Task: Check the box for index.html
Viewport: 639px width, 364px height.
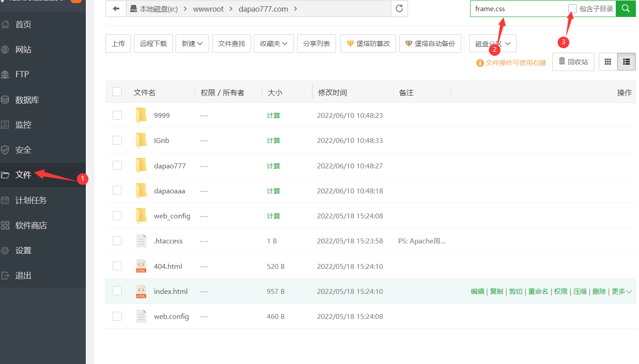Action: [117, 291]
